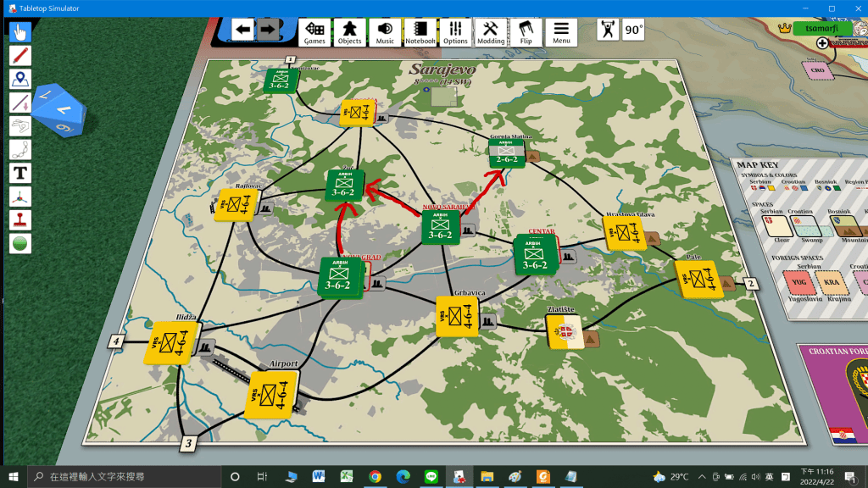Choose the Joint chain tool
The width and height of the screenshot is (868, 488).
tap(20, 150)
